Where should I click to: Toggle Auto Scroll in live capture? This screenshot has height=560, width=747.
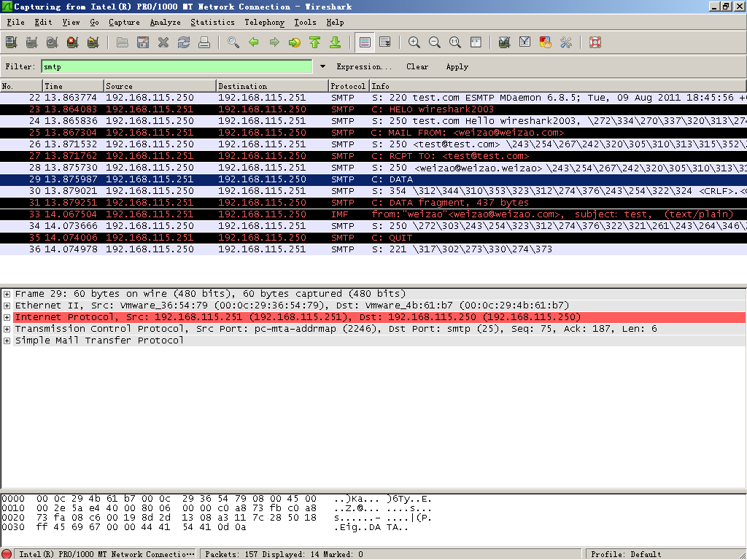point(385,42)
